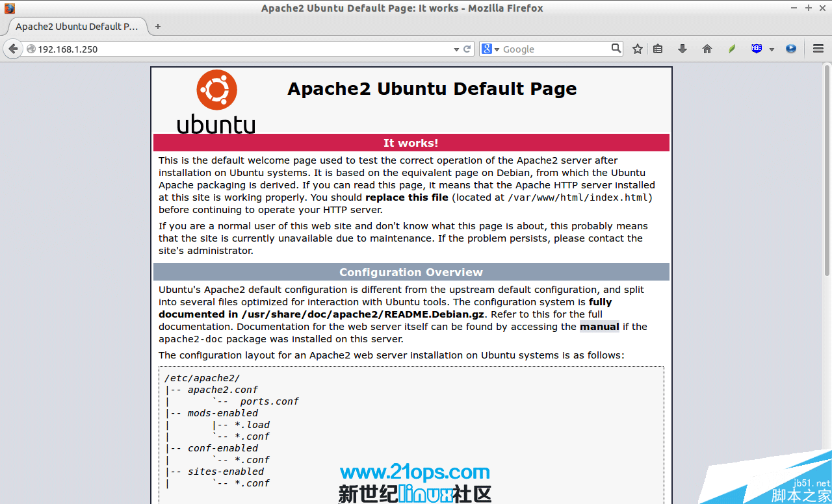Click the 'Configuration Overview' section header

click(411, 272)
